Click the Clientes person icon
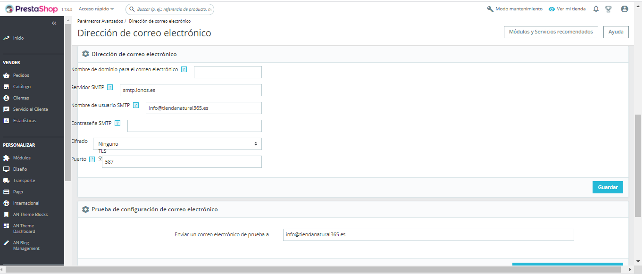The height and width of the screenshot is (274, 644). click(6, 98)
